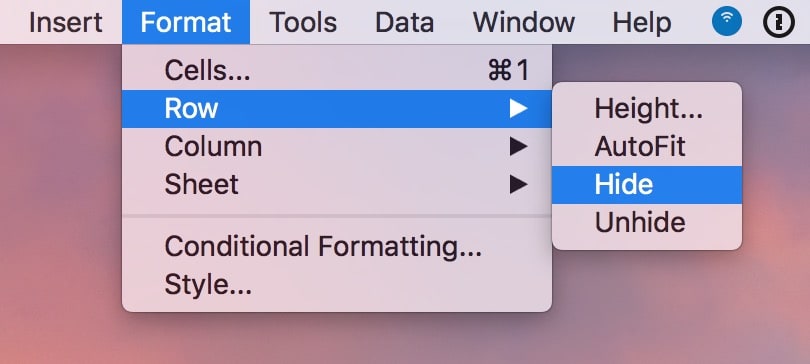Image resolution: width=810 pixels, height=364 pixels.
Task: Hide the selected row
Action: [647, 185]
